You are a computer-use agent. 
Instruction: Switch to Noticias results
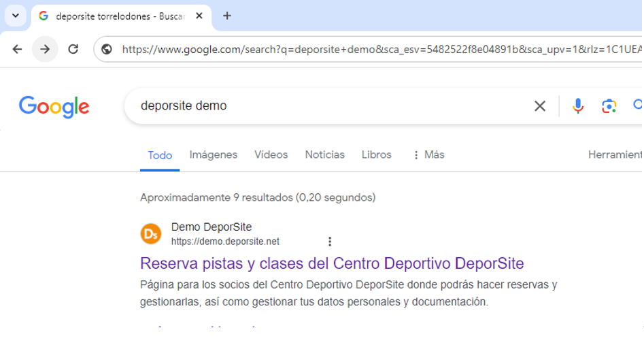point(325,154)
